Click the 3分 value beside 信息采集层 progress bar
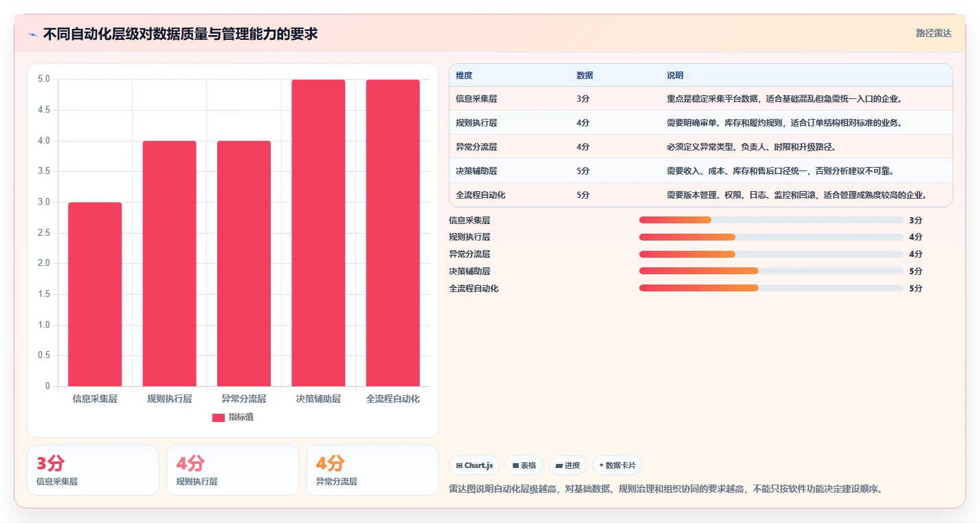 915,221
